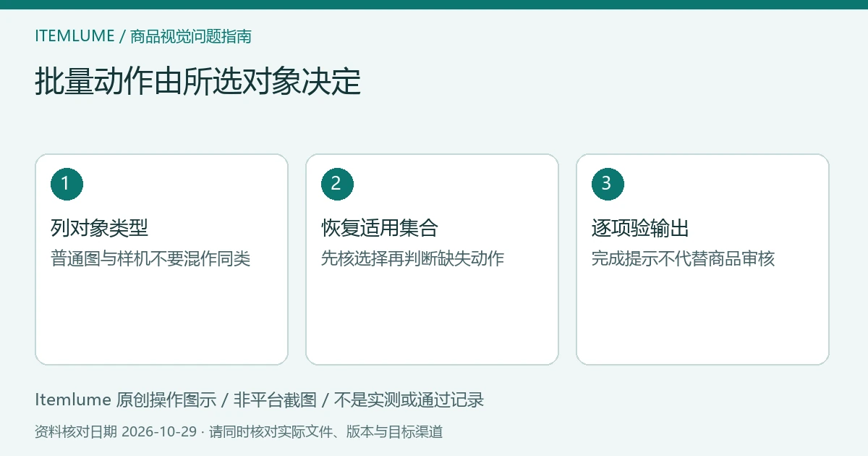Click the text 普通图与样机不要混作同类

[150, 258]
